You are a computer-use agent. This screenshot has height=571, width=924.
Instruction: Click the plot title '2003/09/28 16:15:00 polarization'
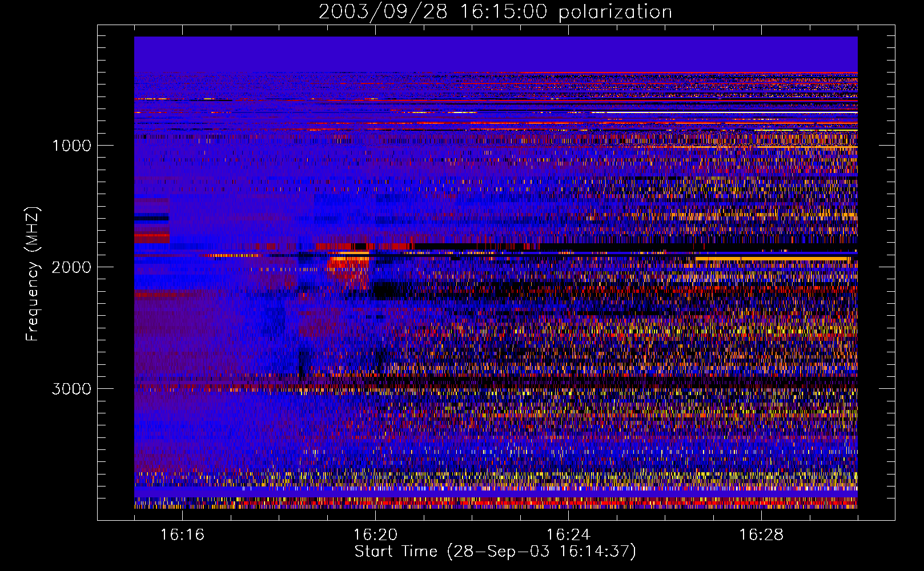(495, 11)
